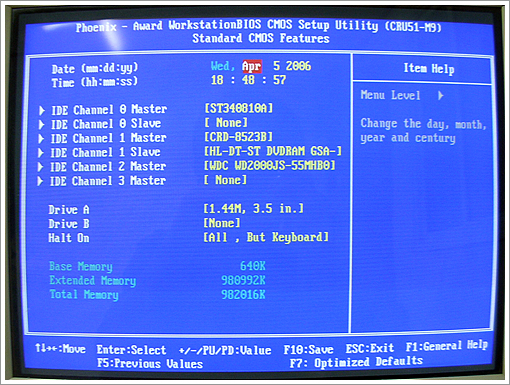Change the Halt On [All , But Keyboard] option
This screenshot has width=510, height=385.
pyautogui.click(x=266, y=237)
